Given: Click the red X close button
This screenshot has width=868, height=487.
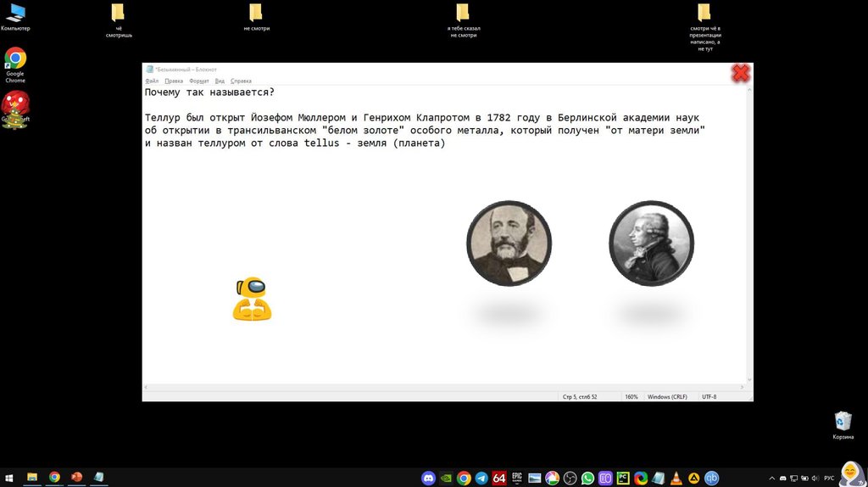Looking at the screenshot, I should (741, 74).
